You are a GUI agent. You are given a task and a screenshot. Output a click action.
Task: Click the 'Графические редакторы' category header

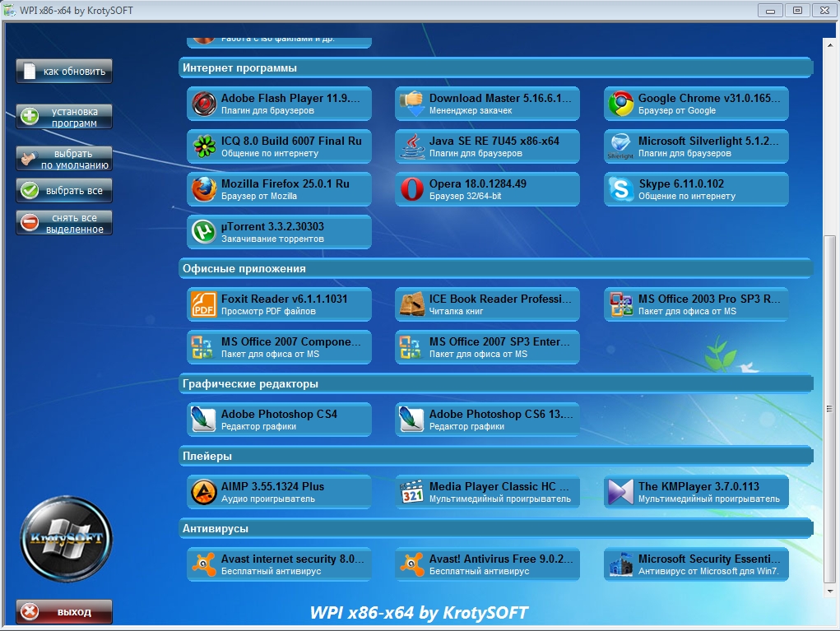coord(496,384)
